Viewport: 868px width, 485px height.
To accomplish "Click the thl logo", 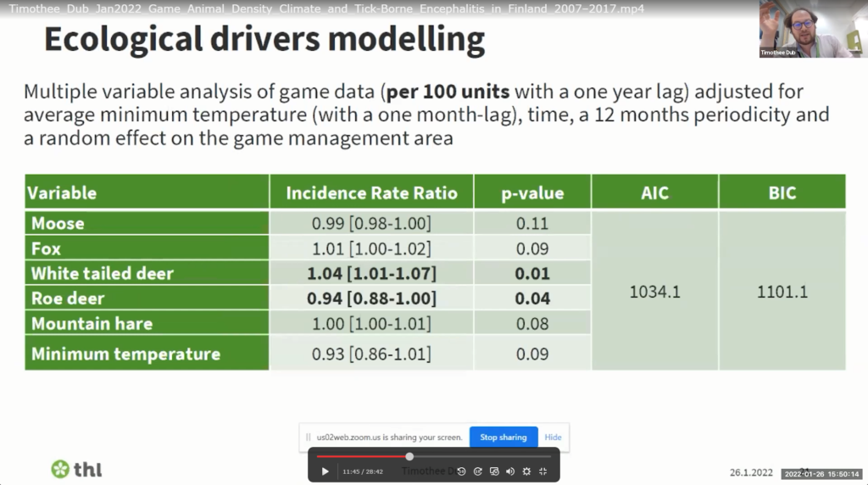I will tap(77, 469).
